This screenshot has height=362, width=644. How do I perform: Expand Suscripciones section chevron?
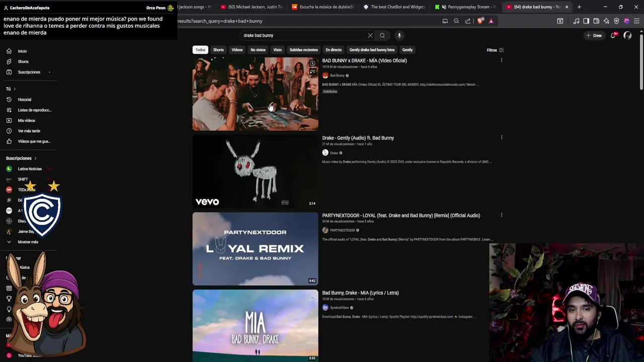(35, 158)
